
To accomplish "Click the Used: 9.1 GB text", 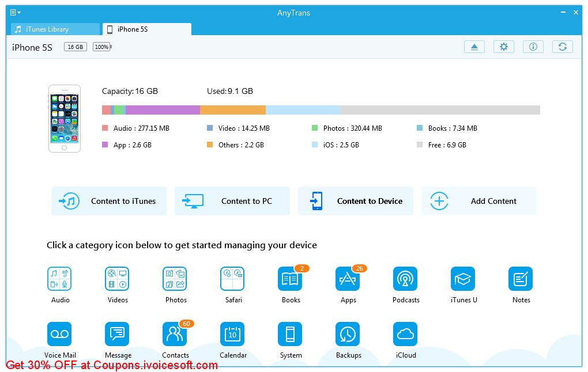I will pyautogui.click(x=230, y=91).
